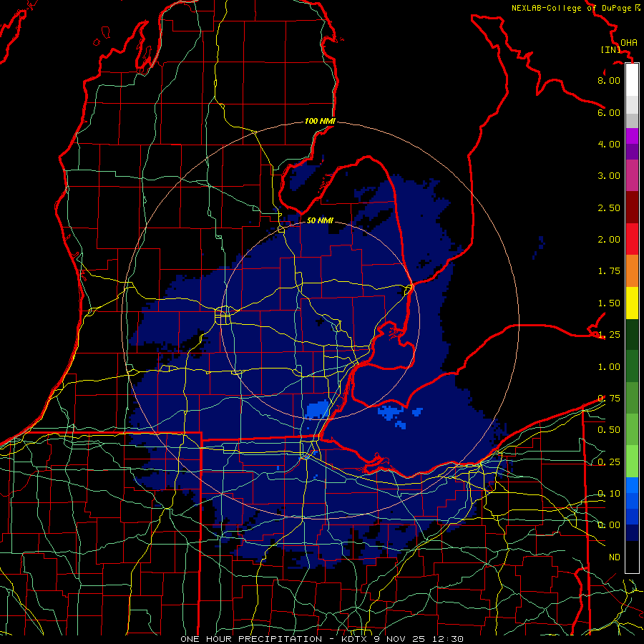Click the [IN] units label
This screenshot has height=644, width=644.
(611, 49)
